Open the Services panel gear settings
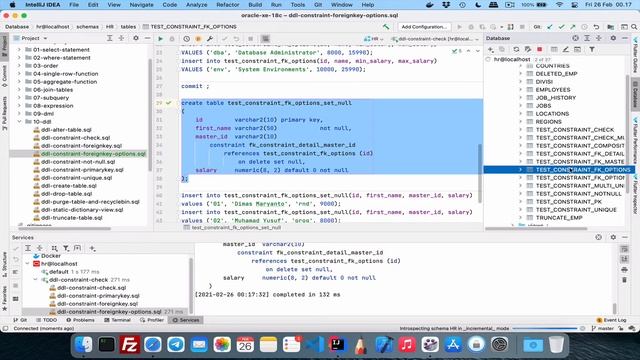Image resolution: width=640 pixels, height=360 pixels. [613, 237]
